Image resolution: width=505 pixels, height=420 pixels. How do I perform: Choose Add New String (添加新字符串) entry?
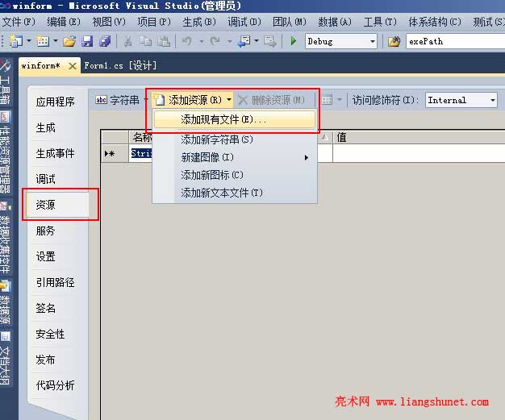tap(235, 139)
